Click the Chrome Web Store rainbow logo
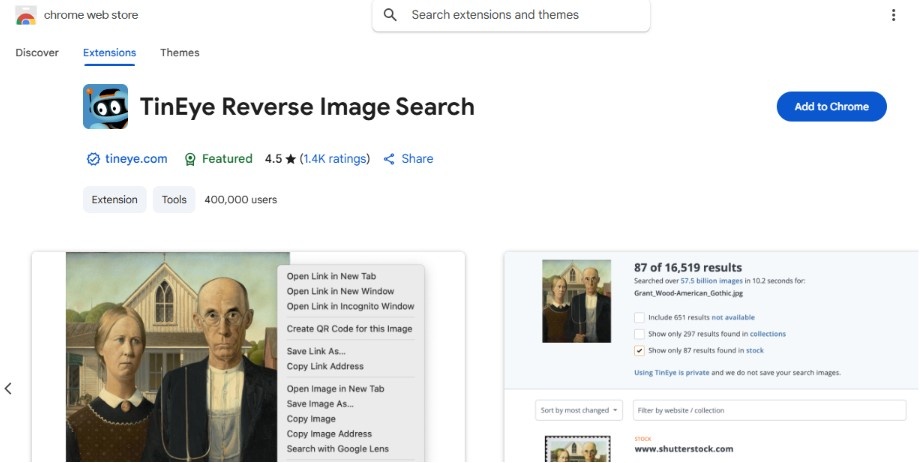This screenshot has width=920, height=463. tap(26, 16)
